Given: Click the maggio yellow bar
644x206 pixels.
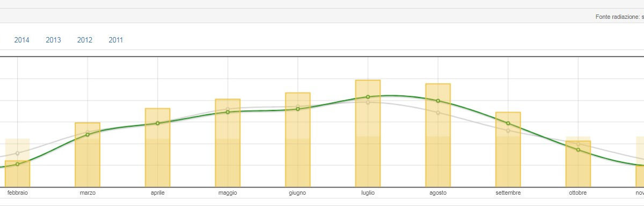Looking at the screenshot, I should [x=228, y=143].
